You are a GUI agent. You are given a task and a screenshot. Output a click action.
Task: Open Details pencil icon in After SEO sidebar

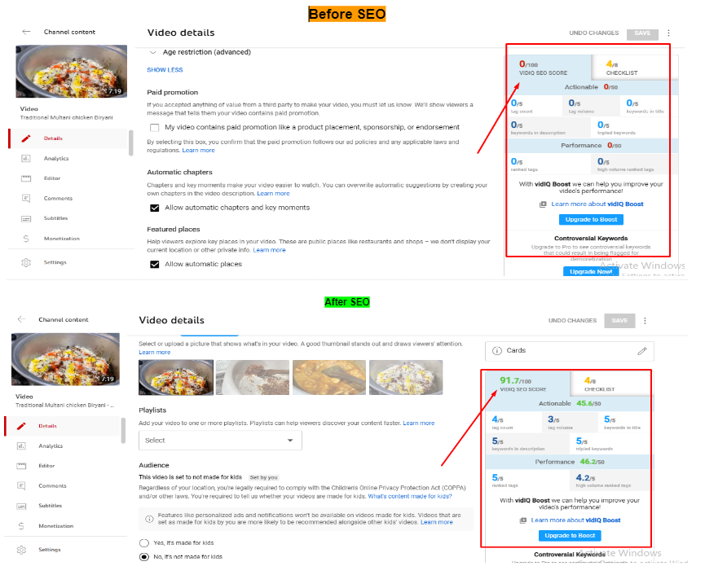21,426
